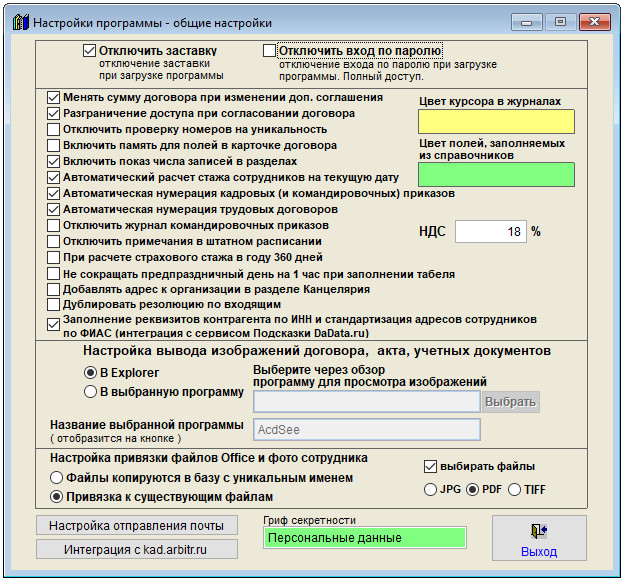
Task: Open Настройка отправления почты
Action: [x=137, y=526]
